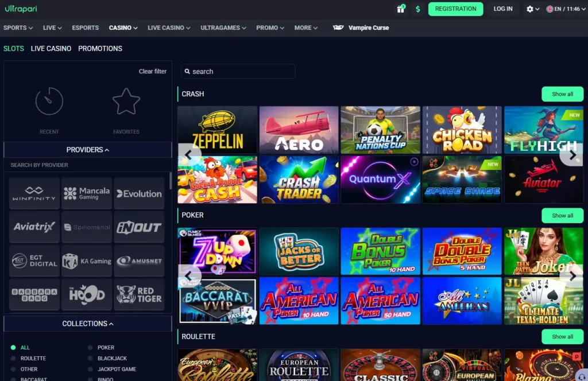This screenshot has width=588, height=381.
Task: Show all POKER games
Action: point(563,215)
